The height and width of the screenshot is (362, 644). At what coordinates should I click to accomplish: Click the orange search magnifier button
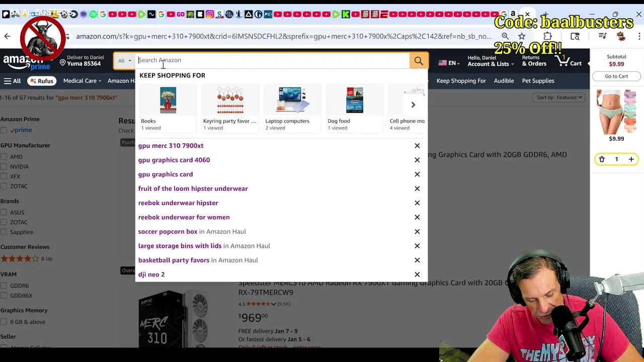point(419,61)
